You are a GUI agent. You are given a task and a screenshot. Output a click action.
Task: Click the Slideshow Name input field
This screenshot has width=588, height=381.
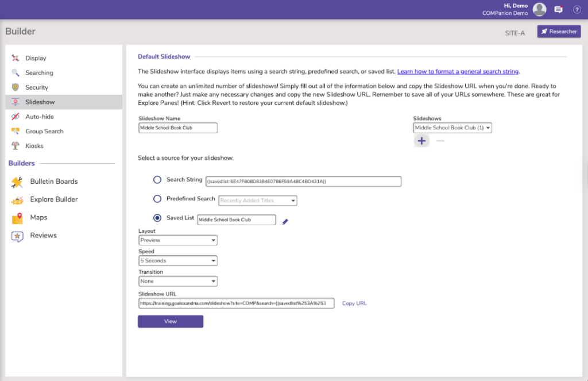178,128
